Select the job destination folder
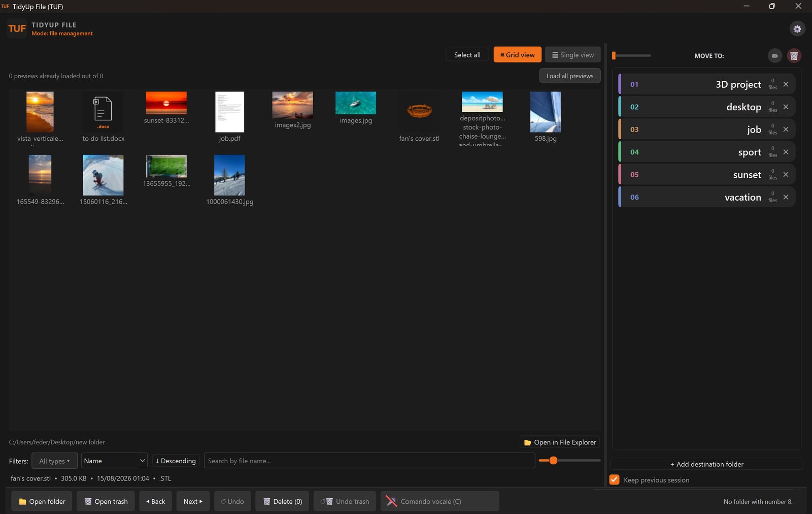 [x=706, y=130]
